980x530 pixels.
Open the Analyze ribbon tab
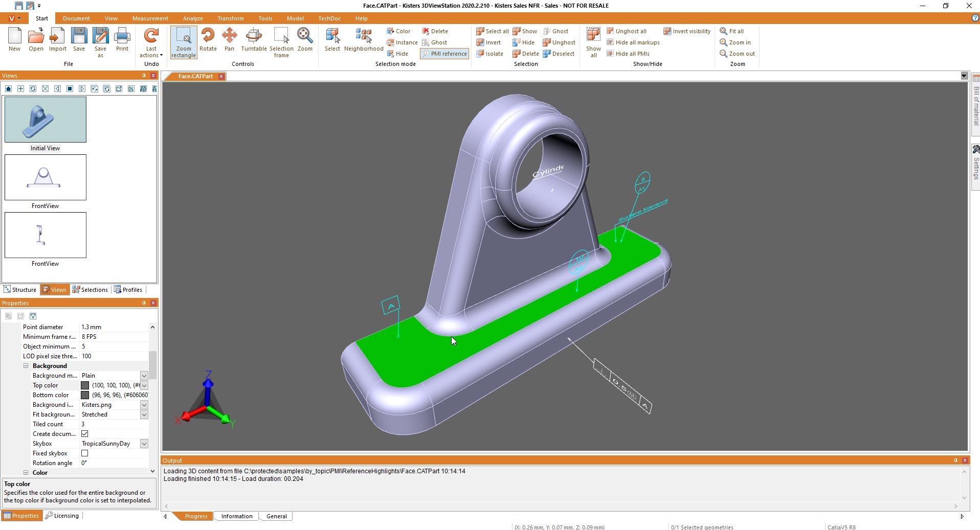tap(193, 18)
